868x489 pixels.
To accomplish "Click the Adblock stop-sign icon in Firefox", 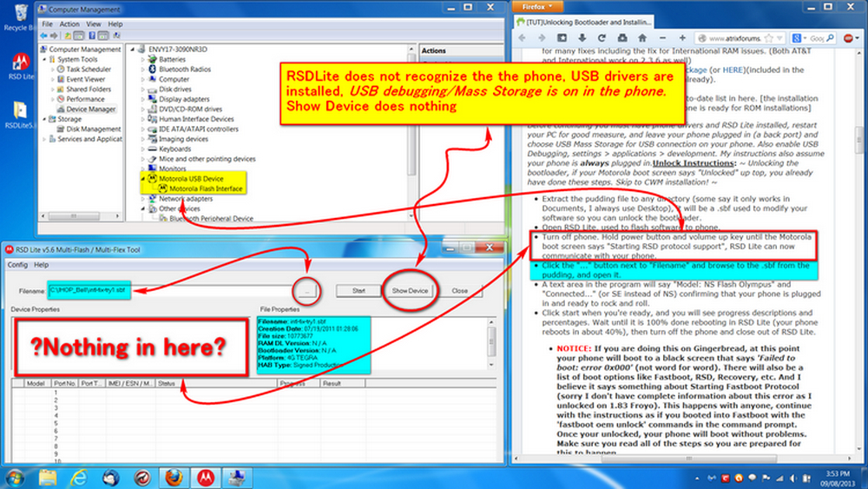I will [x=849, y=38].
